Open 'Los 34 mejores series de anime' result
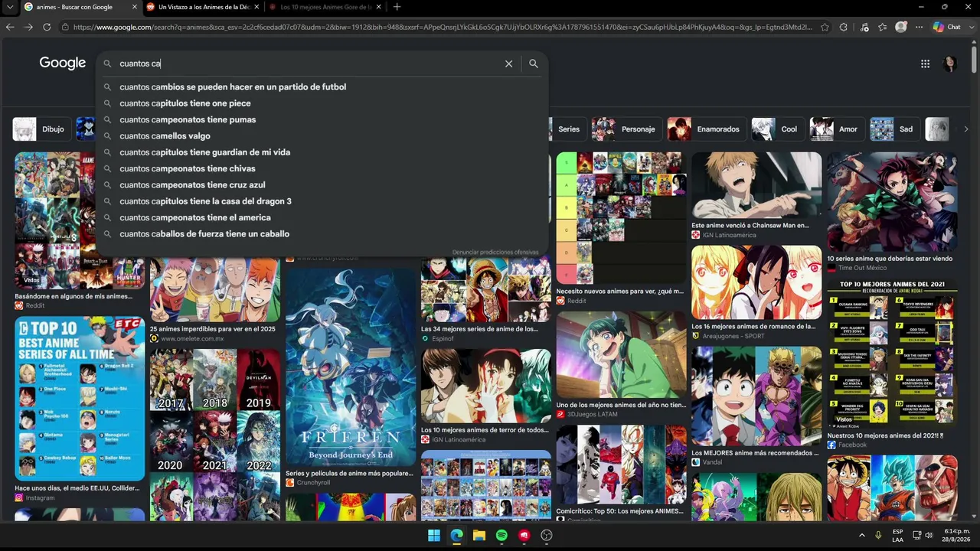Screen dimensions: 980x551 [x=479, y=329]
